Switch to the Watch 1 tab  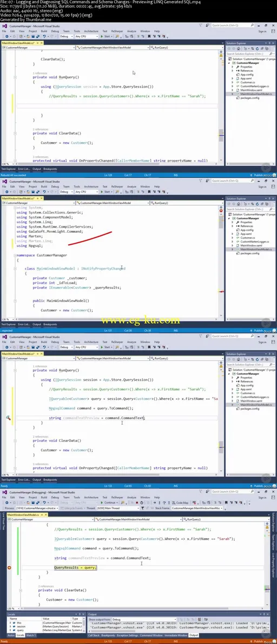(31, 635)
